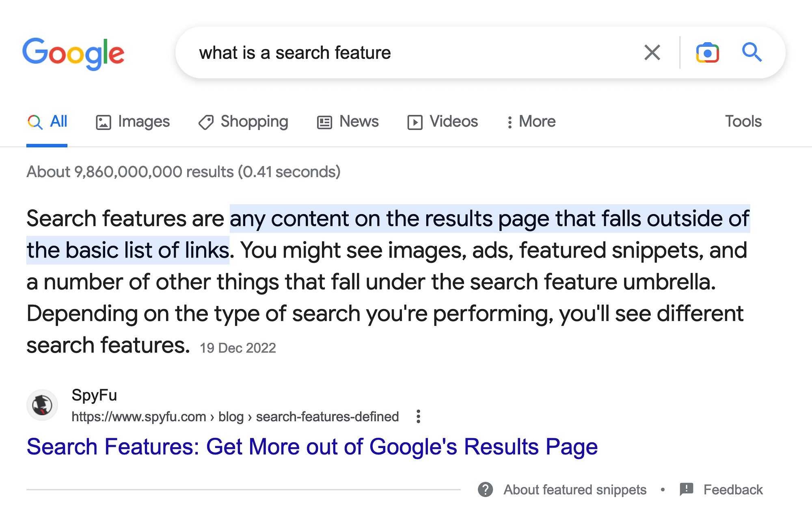Clear the search query with X
The width and height of the screenshot is (812, 526).
652,52
